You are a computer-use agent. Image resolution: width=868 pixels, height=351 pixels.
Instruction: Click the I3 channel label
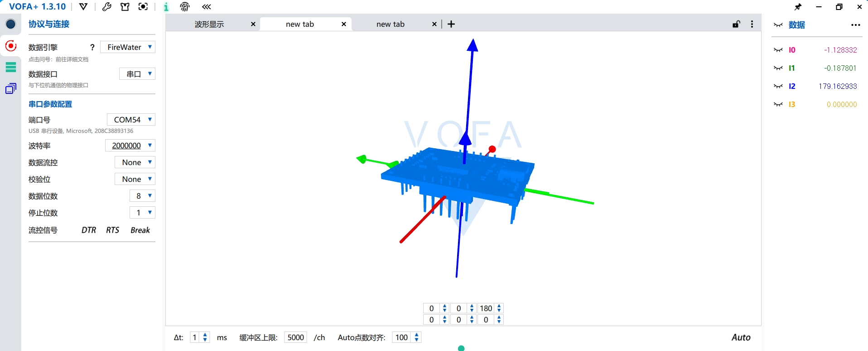tap(792, 104)
